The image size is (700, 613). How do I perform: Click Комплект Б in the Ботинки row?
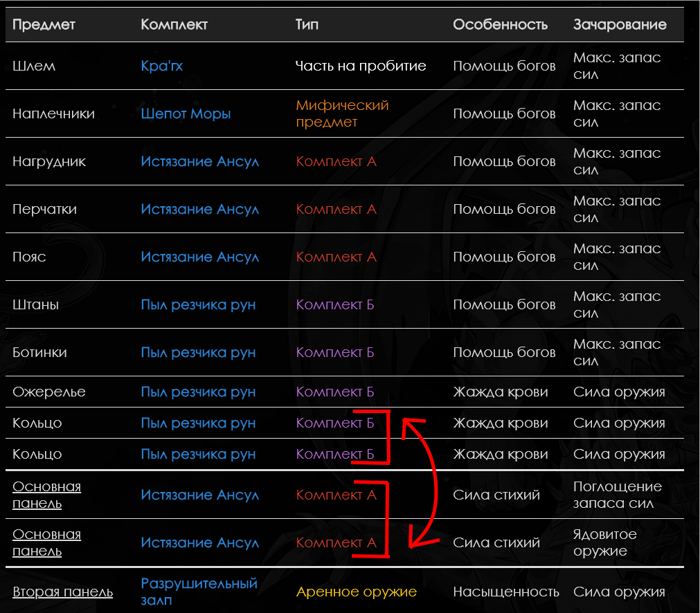pyautogui.click(x=335, y=352)
